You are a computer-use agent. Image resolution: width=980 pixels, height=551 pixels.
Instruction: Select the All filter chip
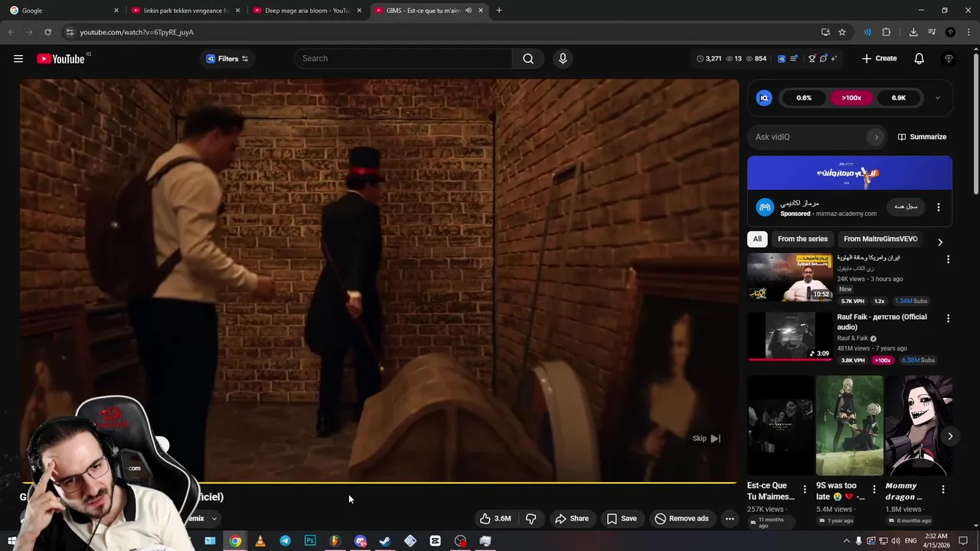coord(757,239)
